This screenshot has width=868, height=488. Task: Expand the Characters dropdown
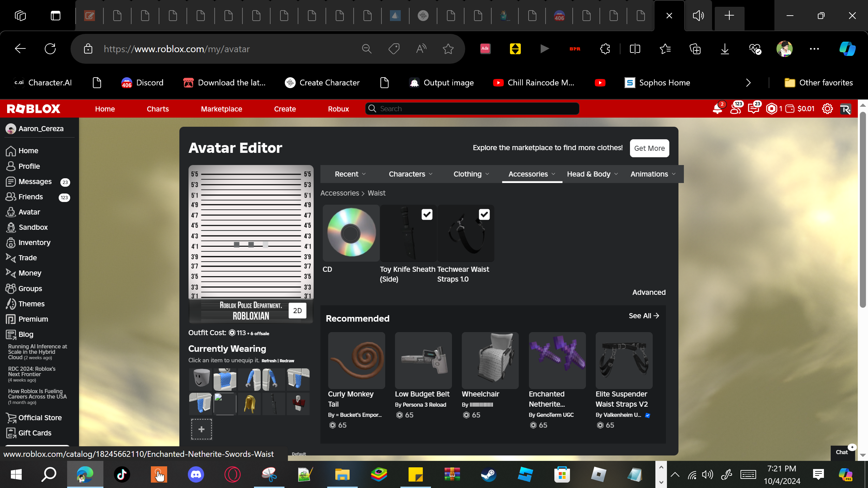click(x=411, y=174)
